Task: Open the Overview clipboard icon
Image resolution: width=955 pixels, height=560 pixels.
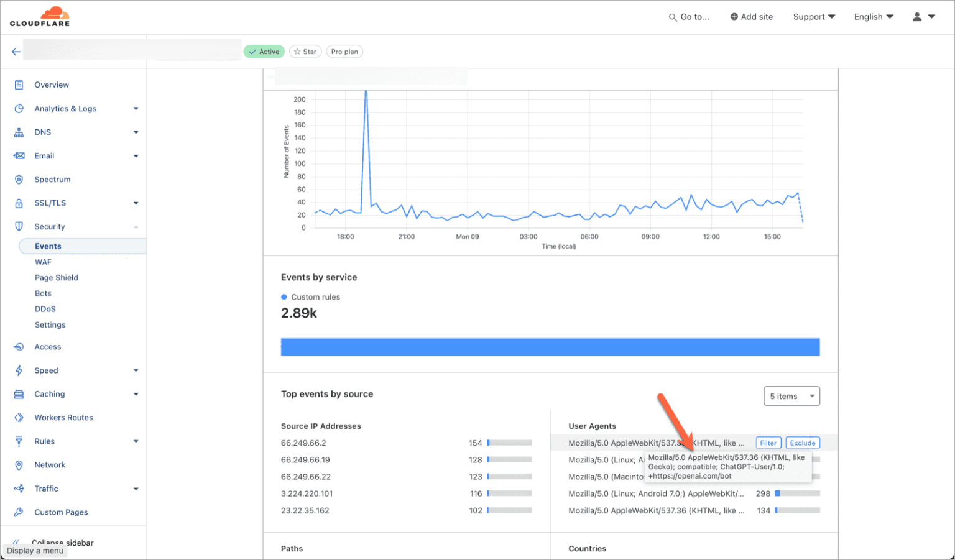Action: click(x=19, y=85)
